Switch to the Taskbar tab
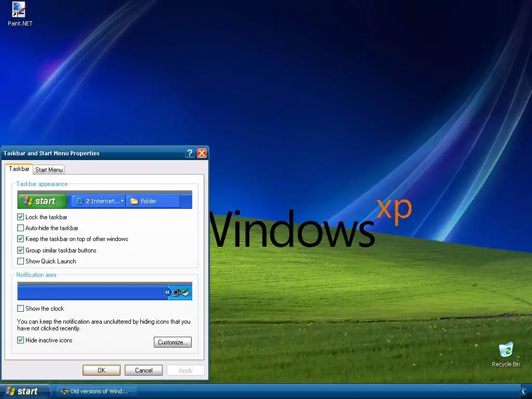This screenshot has height=399, width=532. click(x=19, y=169)
